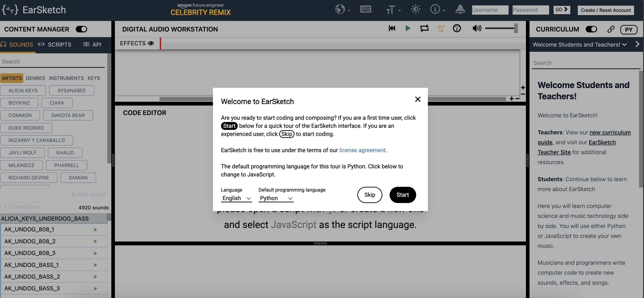Toggle the Curriculum pane switch
Screen dimensions: 644x298
(x=591, y=29)
